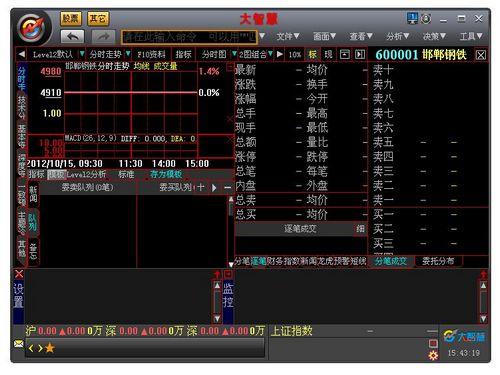The width and height of the screenshot is (500, 375).
Task: Click the mail envelope icon at bottom left
Action: coord(19,343)
